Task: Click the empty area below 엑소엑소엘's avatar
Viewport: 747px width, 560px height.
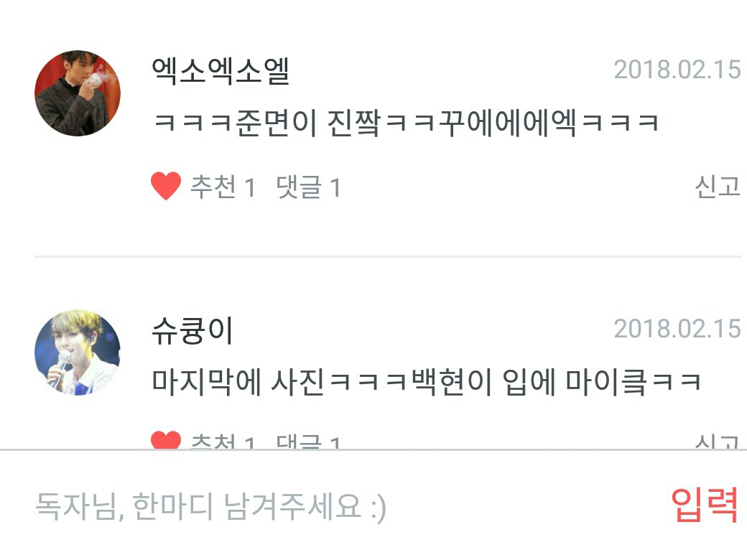Action: click(x=78, y=195)
